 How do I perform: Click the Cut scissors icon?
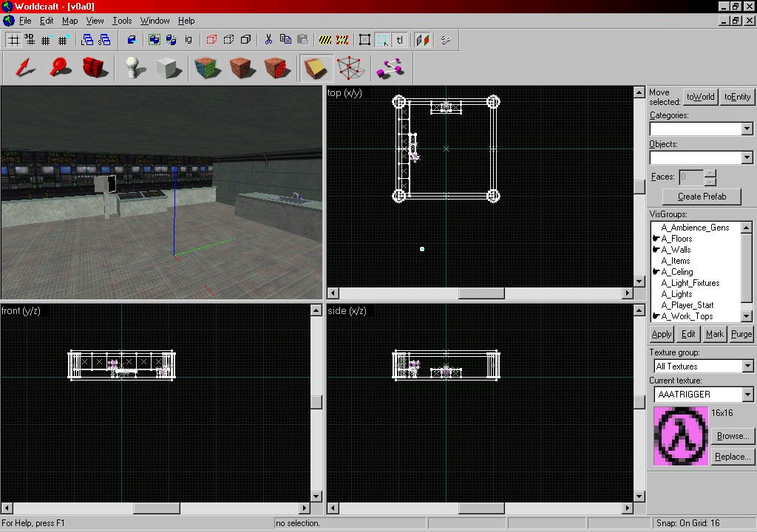[x=268, y=40]
